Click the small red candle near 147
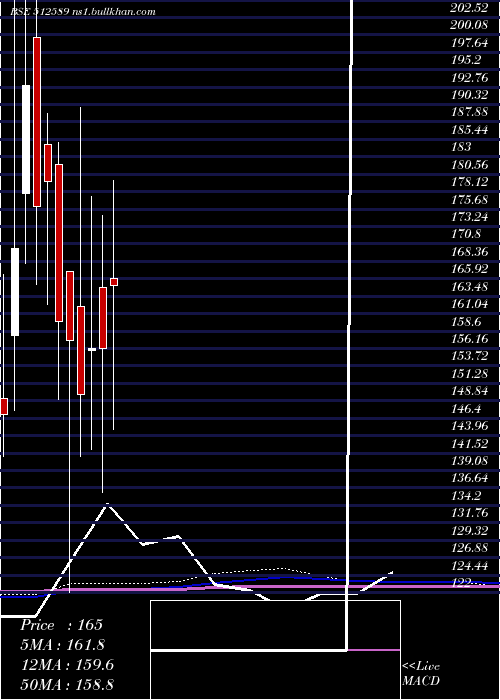Screen dimensions: 500x700 coord(4,406)
